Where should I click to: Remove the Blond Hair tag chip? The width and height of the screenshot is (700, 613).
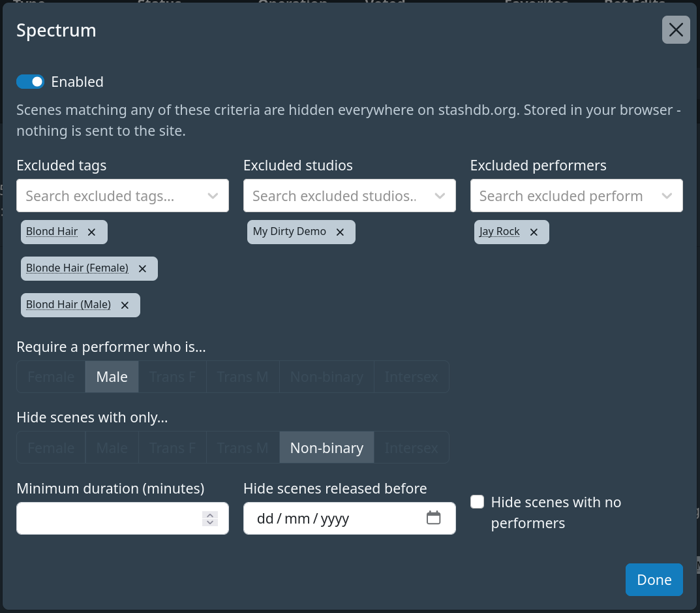click(x=91, y=232)
